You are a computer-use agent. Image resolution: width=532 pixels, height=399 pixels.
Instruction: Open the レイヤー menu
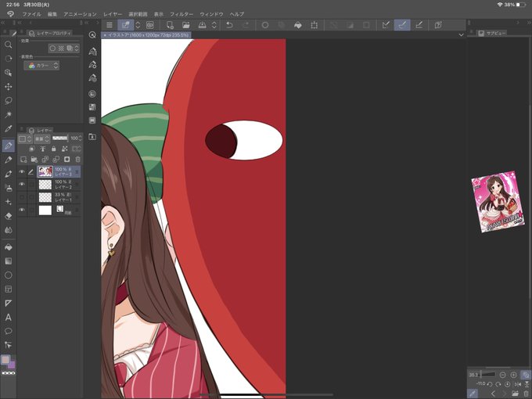[x=113, y=14]
